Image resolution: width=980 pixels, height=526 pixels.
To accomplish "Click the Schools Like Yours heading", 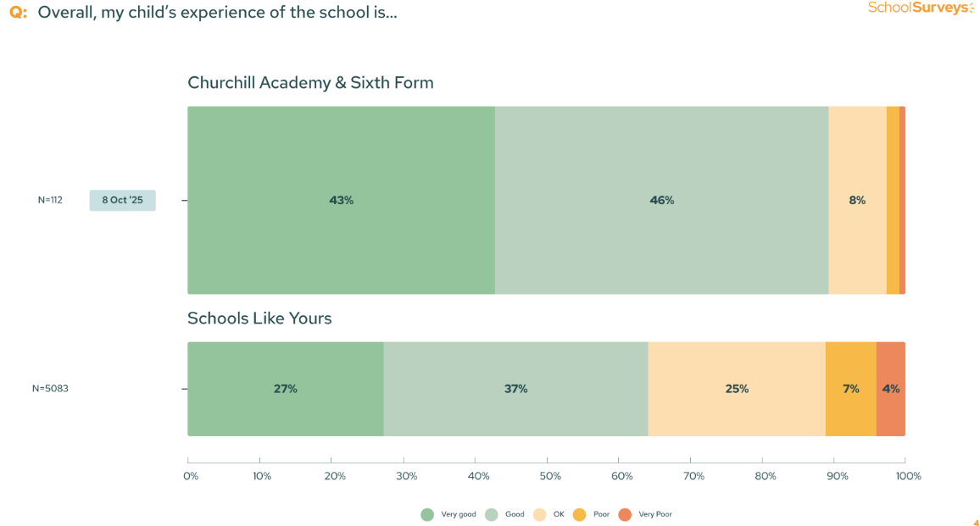I will pyautogui.click(x=259, y=318).
